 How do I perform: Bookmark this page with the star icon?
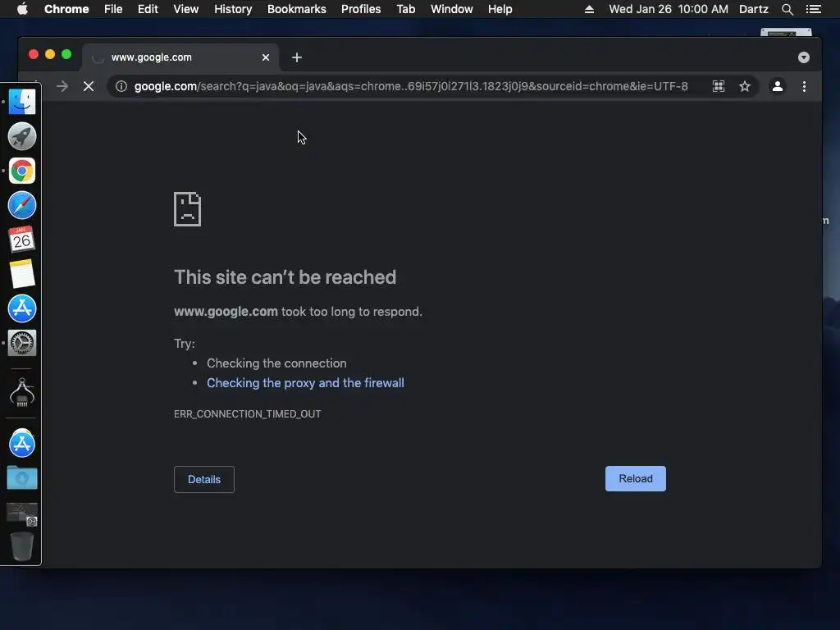[745, 86]
